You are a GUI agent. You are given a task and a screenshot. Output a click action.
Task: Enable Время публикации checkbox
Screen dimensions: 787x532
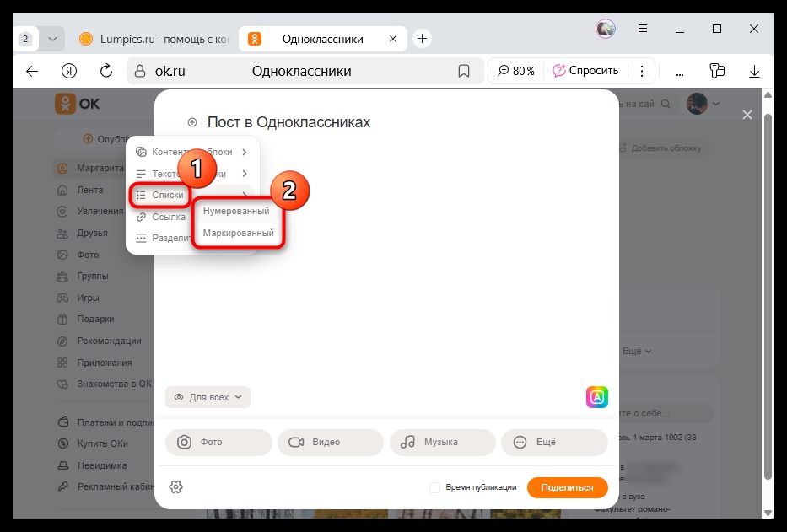(x=434, y=487)
